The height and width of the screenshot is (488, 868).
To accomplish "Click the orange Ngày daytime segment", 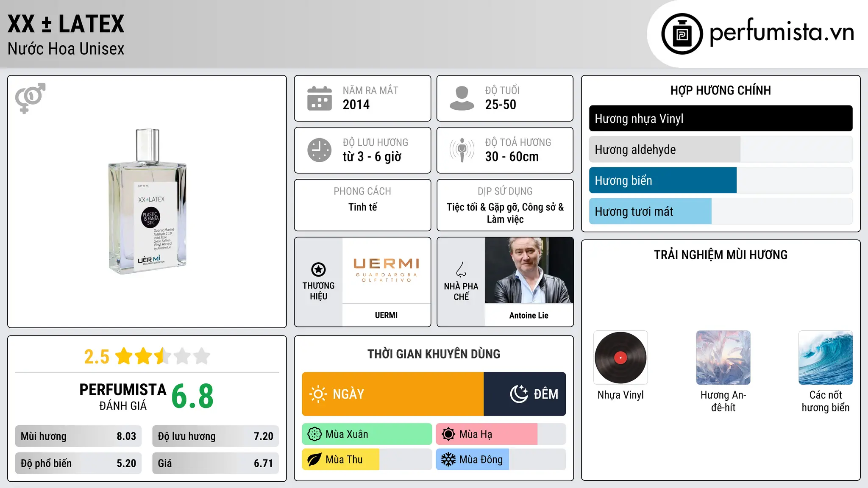I will [x=393, y=394].
